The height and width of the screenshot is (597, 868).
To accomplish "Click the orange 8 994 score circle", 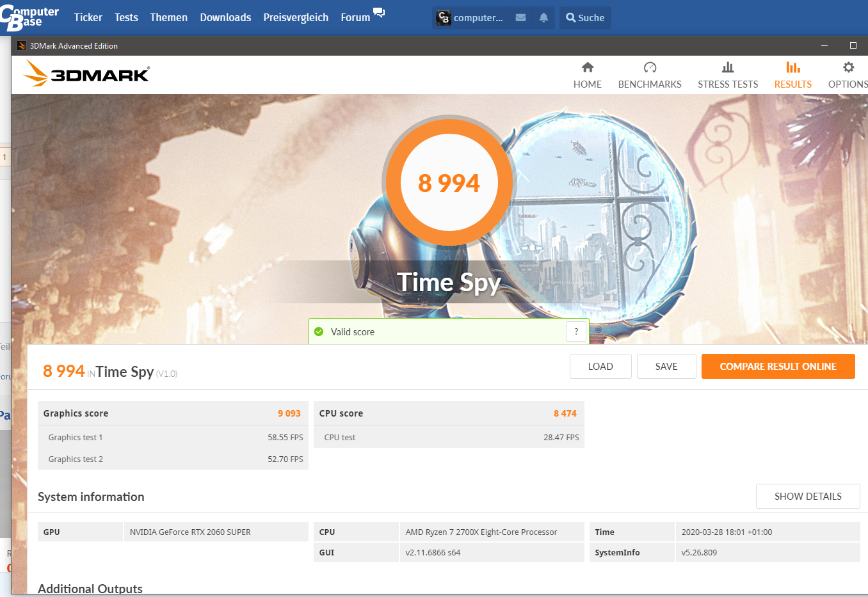I will [x=449, y=182].
